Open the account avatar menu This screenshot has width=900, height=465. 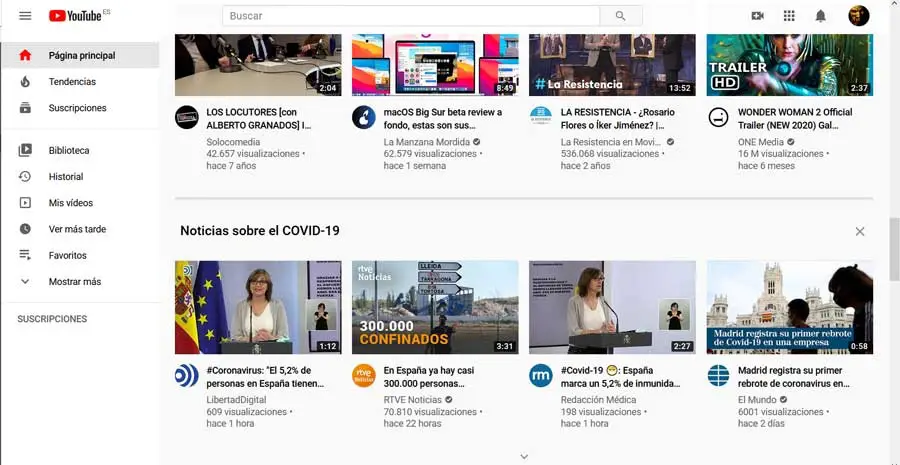coord(859,16)
